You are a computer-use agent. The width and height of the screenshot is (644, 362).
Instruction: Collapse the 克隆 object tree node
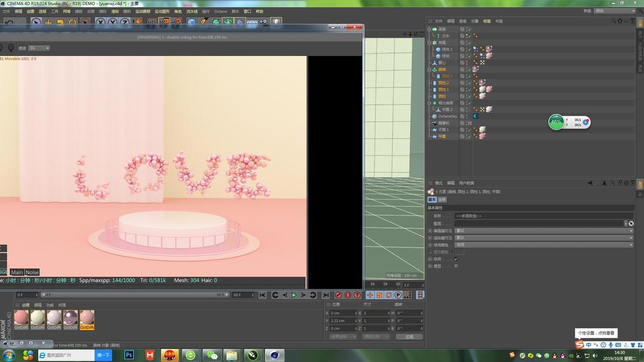coord(429,43)
